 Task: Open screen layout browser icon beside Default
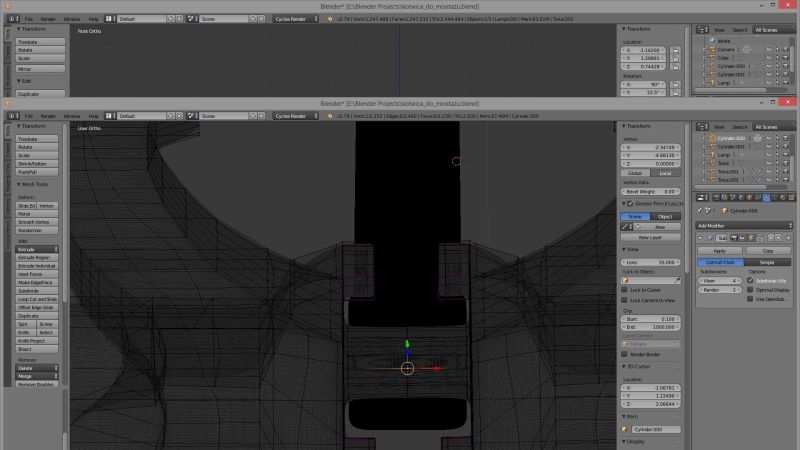click(110, 116)
